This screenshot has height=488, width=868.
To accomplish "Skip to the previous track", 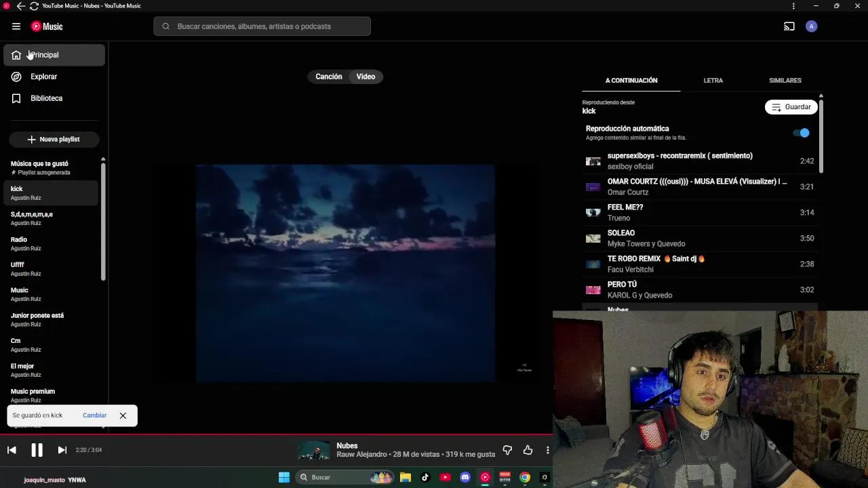I will 12,450.
